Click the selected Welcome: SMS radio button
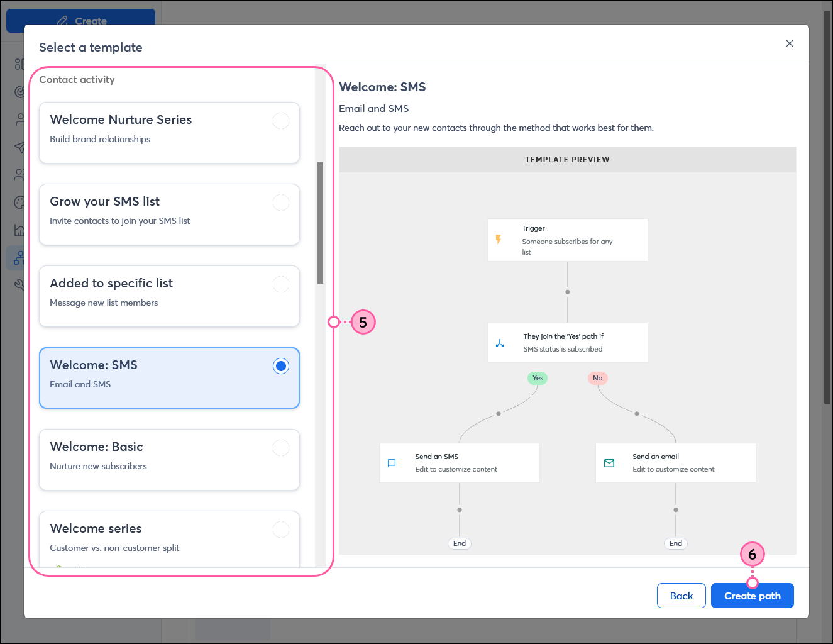The image size is (833, 644). (x=281, y=366)
